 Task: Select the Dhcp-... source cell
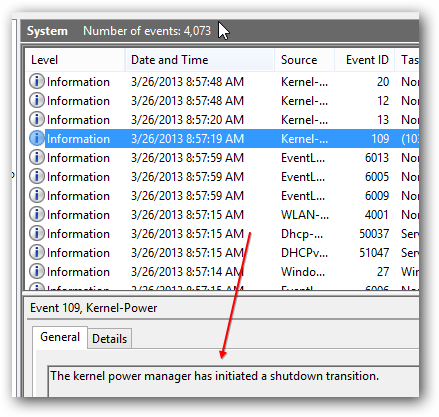click(302, 234)
